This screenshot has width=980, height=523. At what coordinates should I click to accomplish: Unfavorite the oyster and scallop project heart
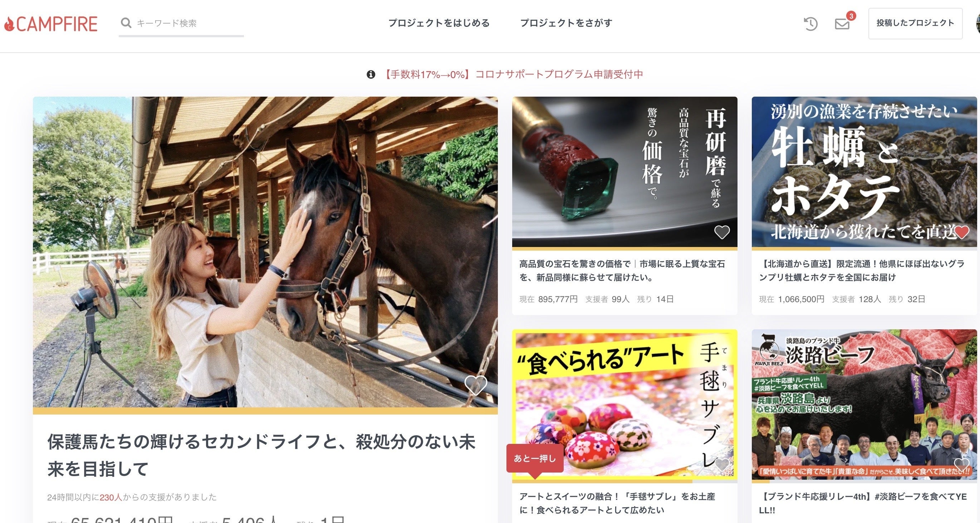pos(961,232)
